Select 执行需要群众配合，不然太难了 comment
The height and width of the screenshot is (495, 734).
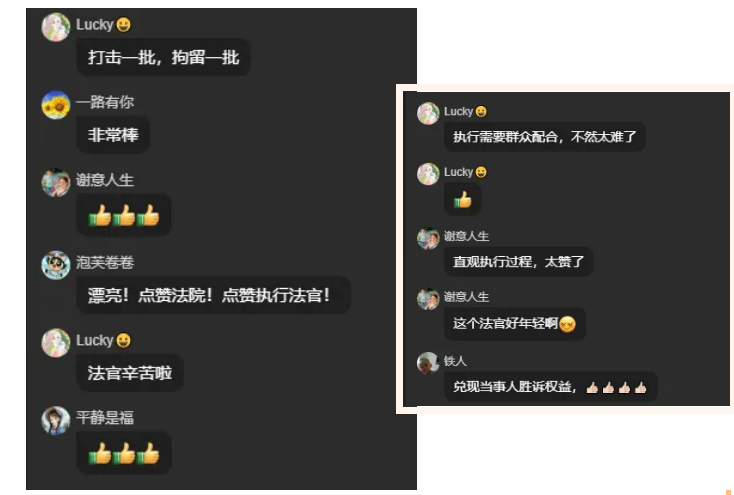click(545, 137)
